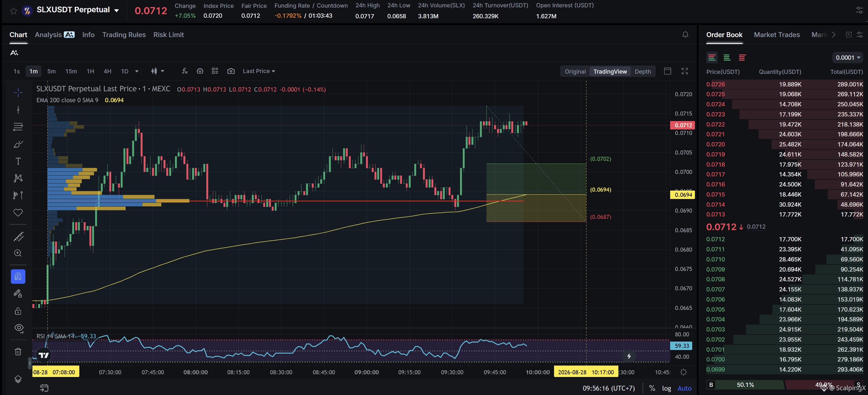Image resolution: width=868 pixels, height=395 pixels.
Task: Show both bids and asks order book view
Action: [712, 58]
